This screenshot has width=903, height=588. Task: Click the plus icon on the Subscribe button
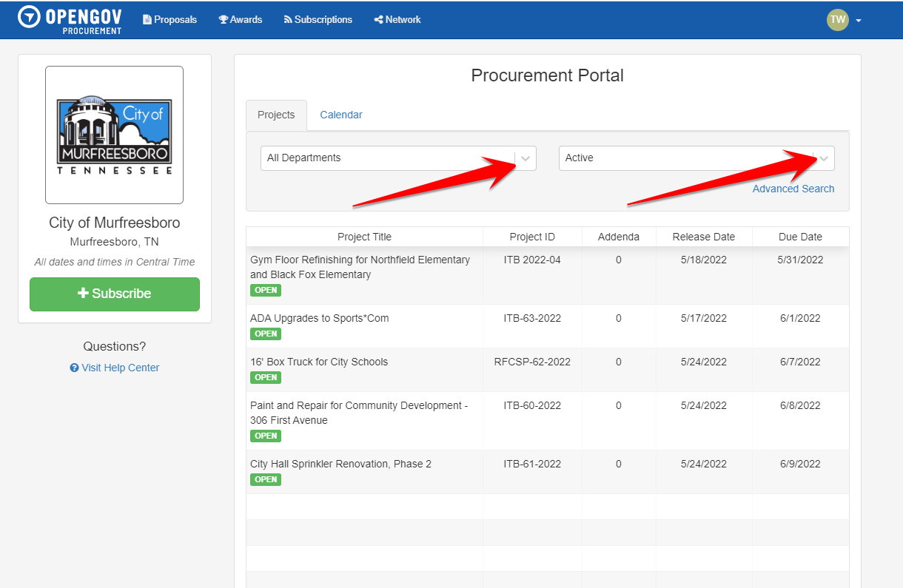click(x=84, y=294)
